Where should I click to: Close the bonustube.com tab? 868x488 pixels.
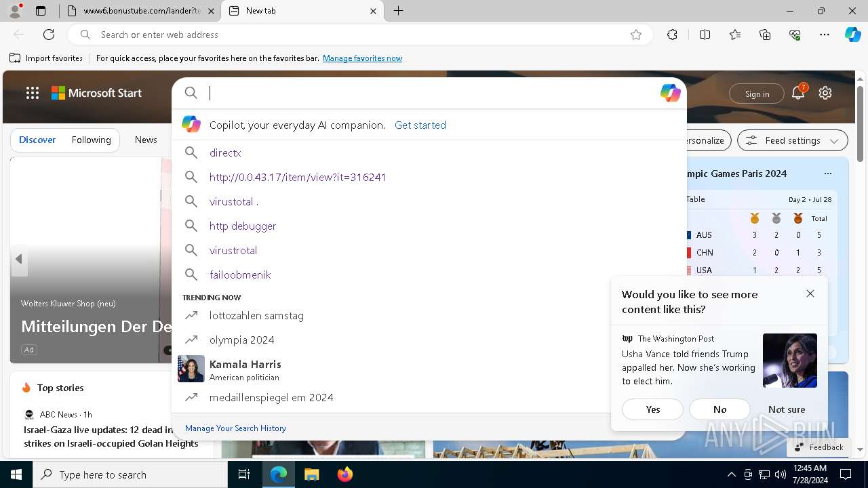[x=211, y=11]
